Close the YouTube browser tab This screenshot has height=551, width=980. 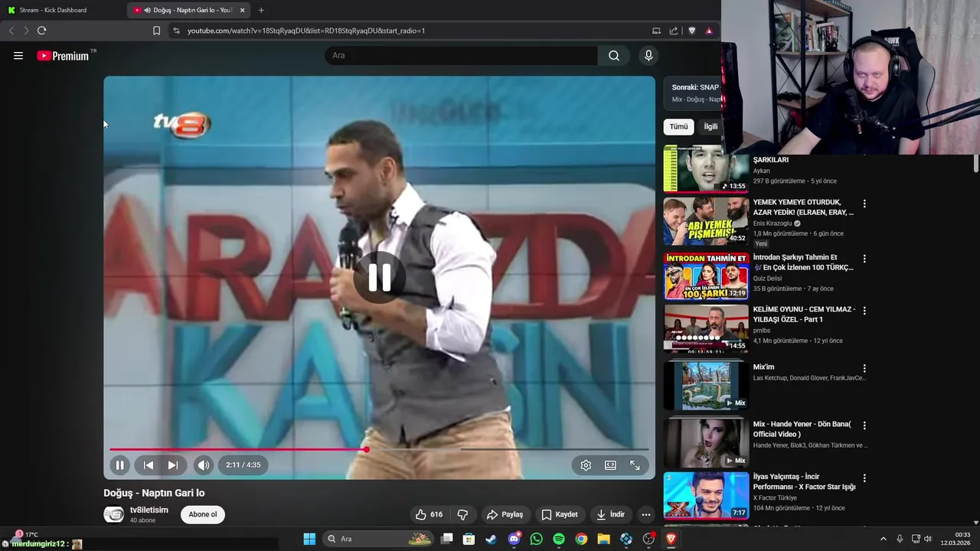coord(243,10)
